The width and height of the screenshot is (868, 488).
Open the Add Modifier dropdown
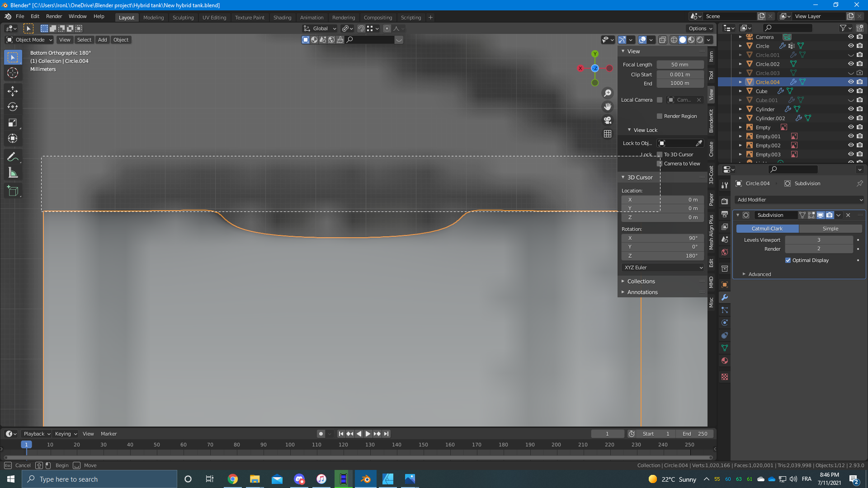click(799, 200)
